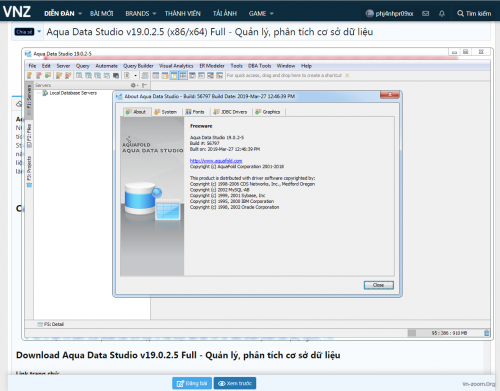
Task: Open the Edit menu in Aqua Data Studio
Action: point(46,66)
